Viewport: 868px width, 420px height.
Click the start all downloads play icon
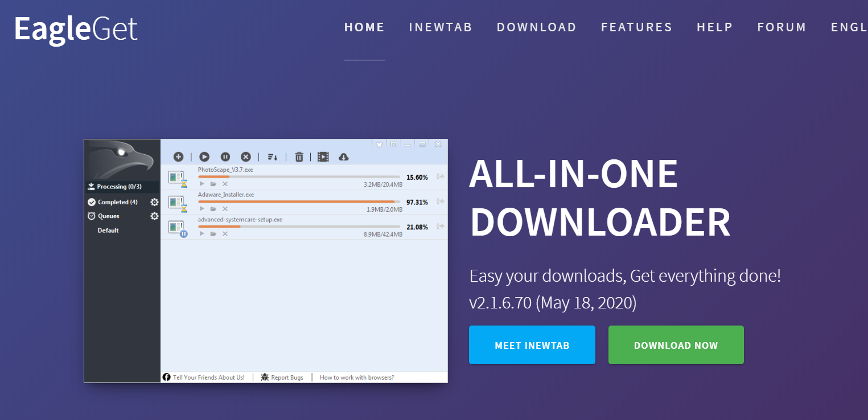tap(204, 157)
